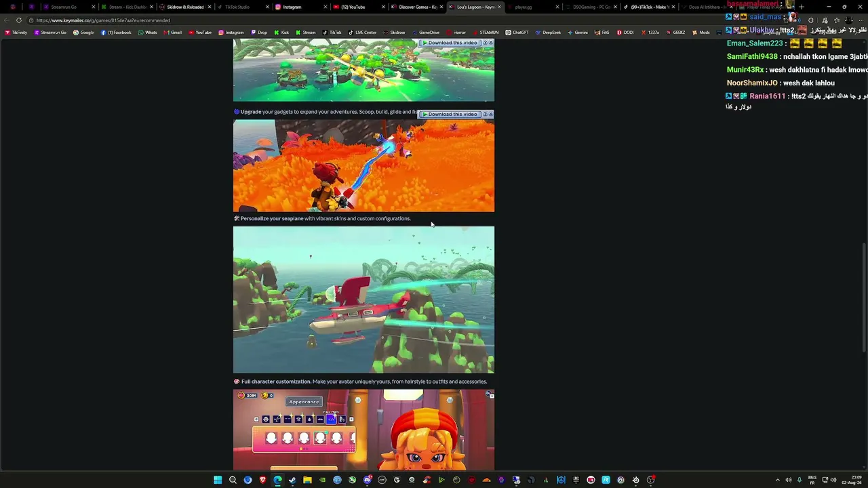Click SamiFathi9438's chat message
The height and width of the screenshot is (488, 868).
tap(797, 57)
